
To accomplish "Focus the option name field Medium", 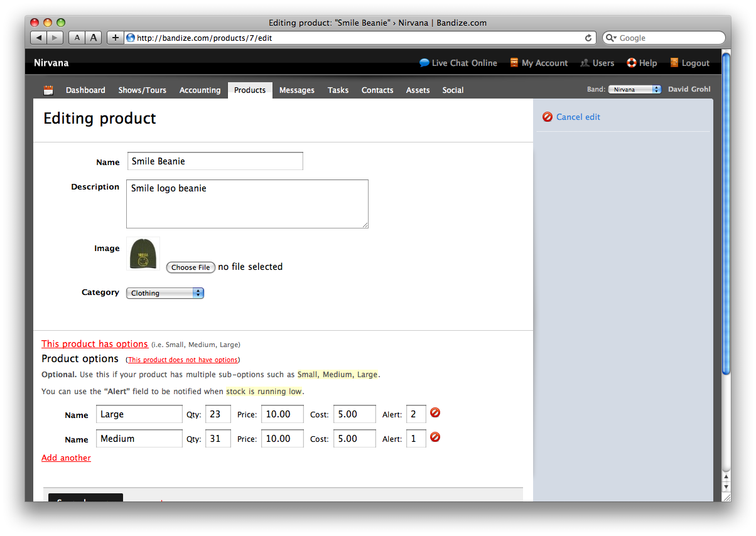I will point(139,438).
